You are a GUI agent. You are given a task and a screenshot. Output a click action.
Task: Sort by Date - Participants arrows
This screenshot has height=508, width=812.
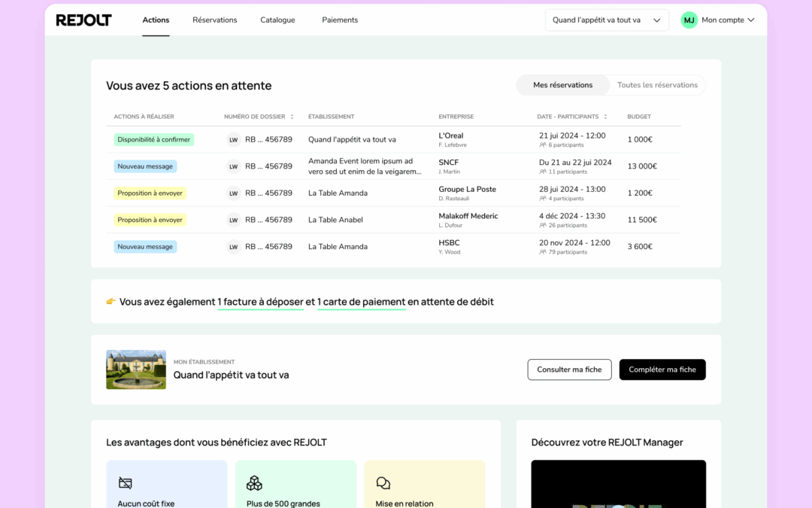(x=605, y=117)
